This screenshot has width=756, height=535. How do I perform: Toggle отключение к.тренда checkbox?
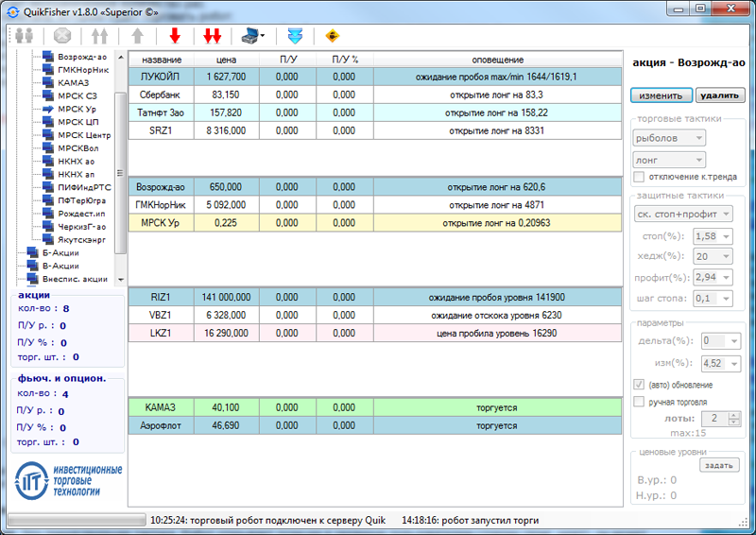tap(639, 177)
